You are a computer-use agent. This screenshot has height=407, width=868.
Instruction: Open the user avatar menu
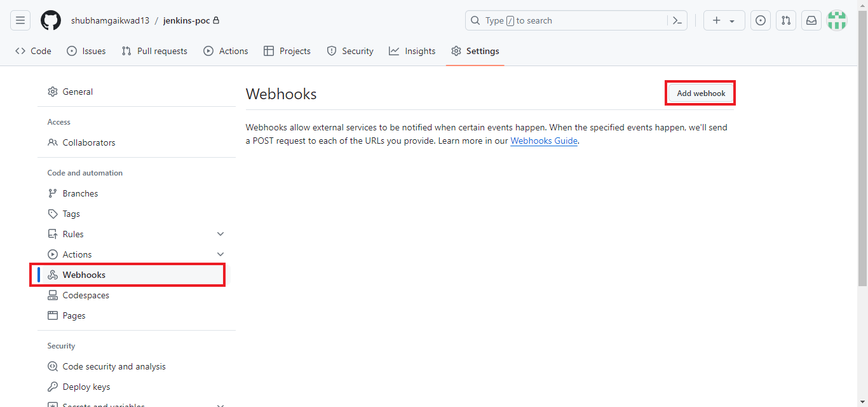click(837, 20)
